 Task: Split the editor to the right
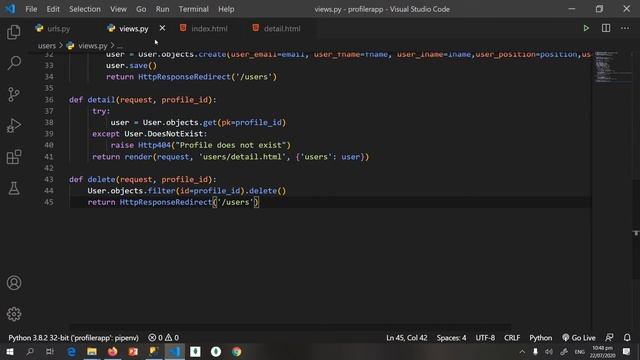coord(606,28)
